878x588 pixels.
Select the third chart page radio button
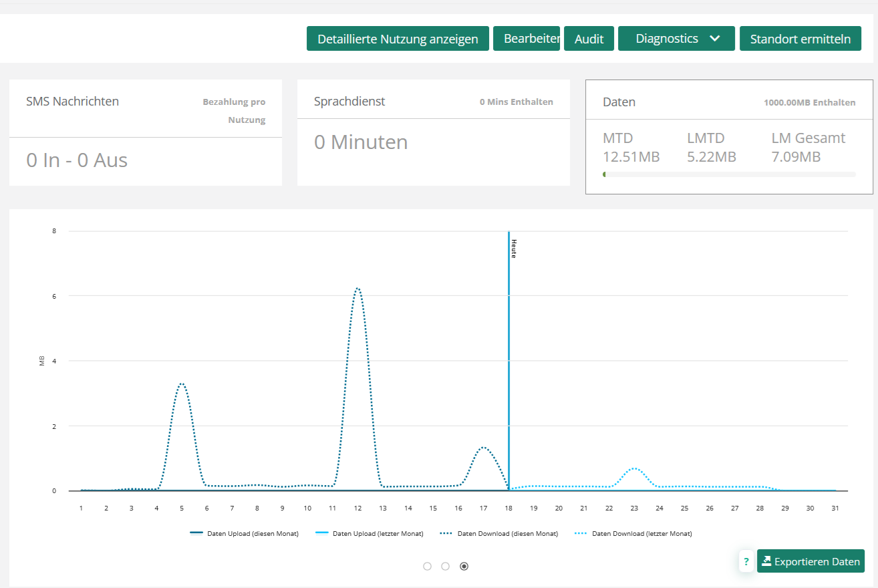464,567
